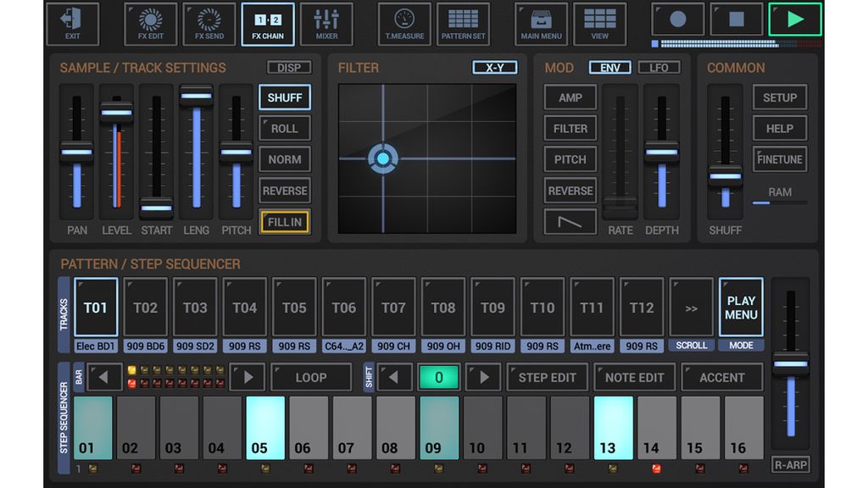Switch MOD section to the LFO tab

click(660, 67)
